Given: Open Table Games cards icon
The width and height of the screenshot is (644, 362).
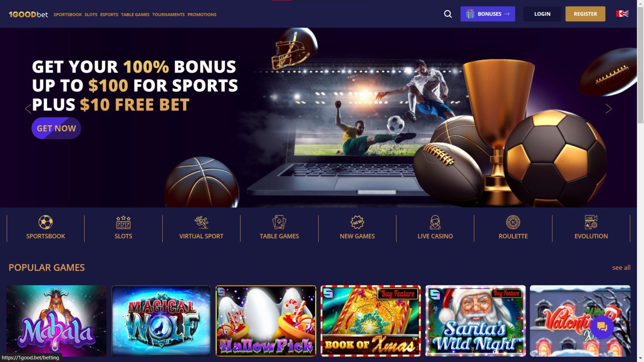Looking at the screenshot, I should point(279,222).
